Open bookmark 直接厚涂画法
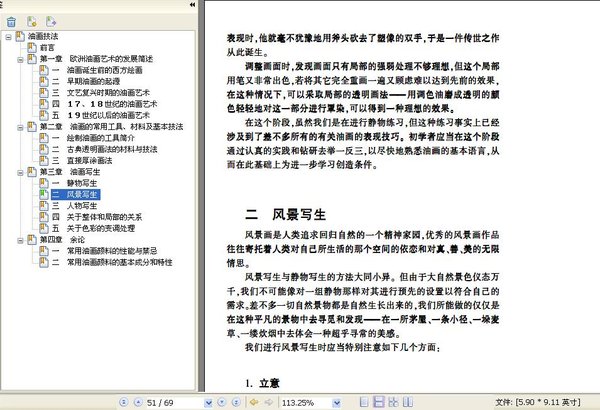The height and width of the screenshot is (410, 600). pos(82,160)
